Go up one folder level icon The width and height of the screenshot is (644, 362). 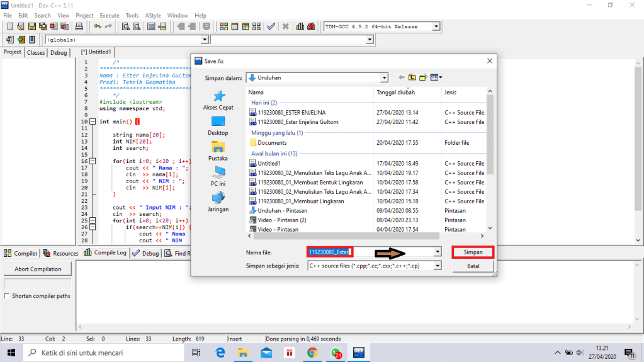(412, 77)
